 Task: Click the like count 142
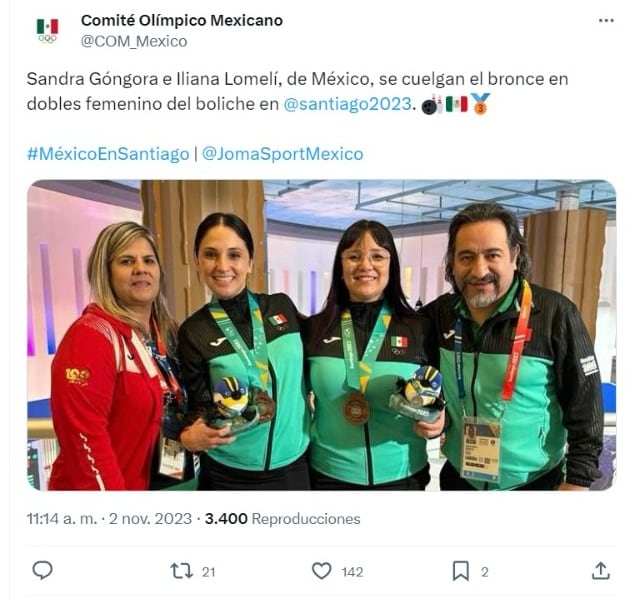point(352,572)
